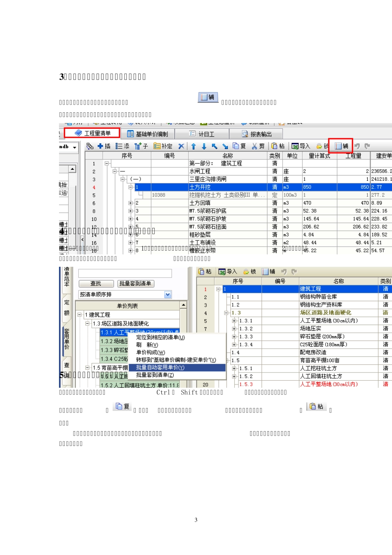Click the undo arrow in the upper toolbar
Screen dimensions: 392x555
(357, 146)
